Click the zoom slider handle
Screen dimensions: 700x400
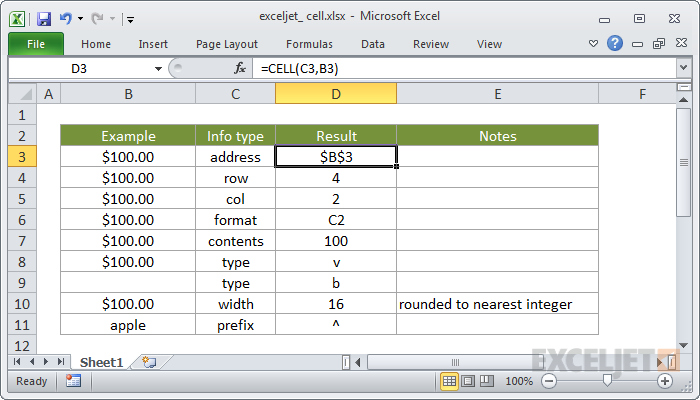pyautogui.click(x=607, y=380)
